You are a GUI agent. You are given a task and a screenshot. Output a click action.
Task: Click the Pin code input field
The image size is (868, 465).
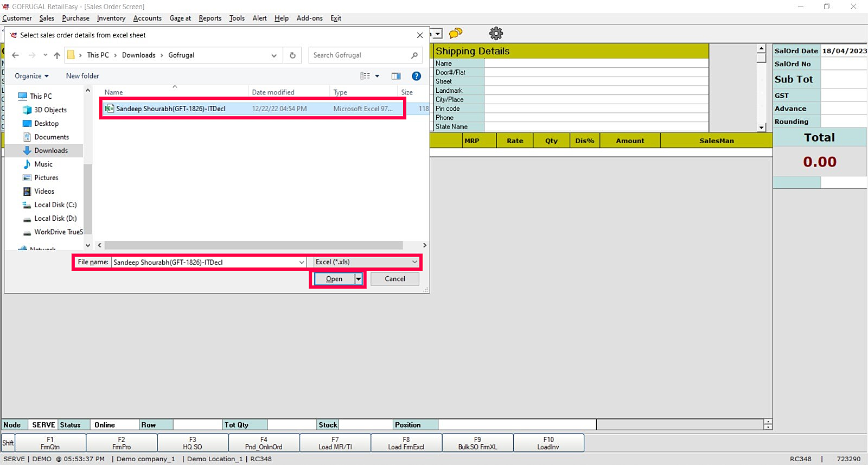tap(596, 109)
